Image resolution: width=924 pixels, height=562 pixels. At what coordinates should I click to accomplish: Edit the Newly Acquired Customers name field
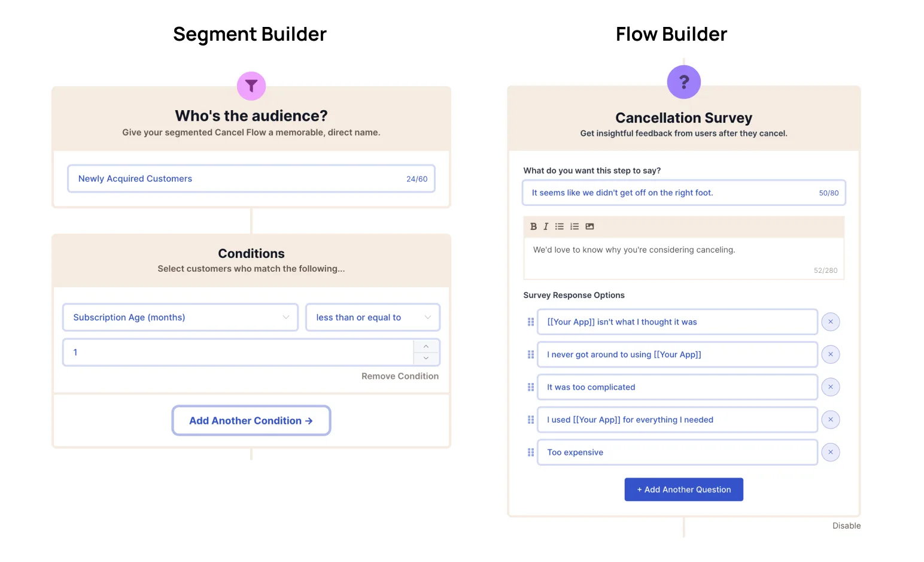click(251, 178)
